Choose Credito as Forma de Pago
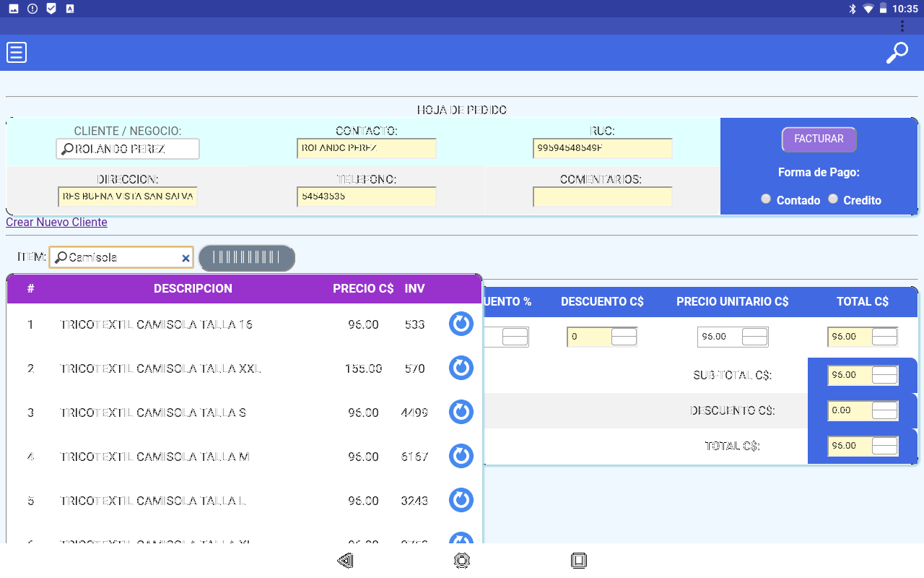Screen dimensions: 924x578 coord(832,199)
